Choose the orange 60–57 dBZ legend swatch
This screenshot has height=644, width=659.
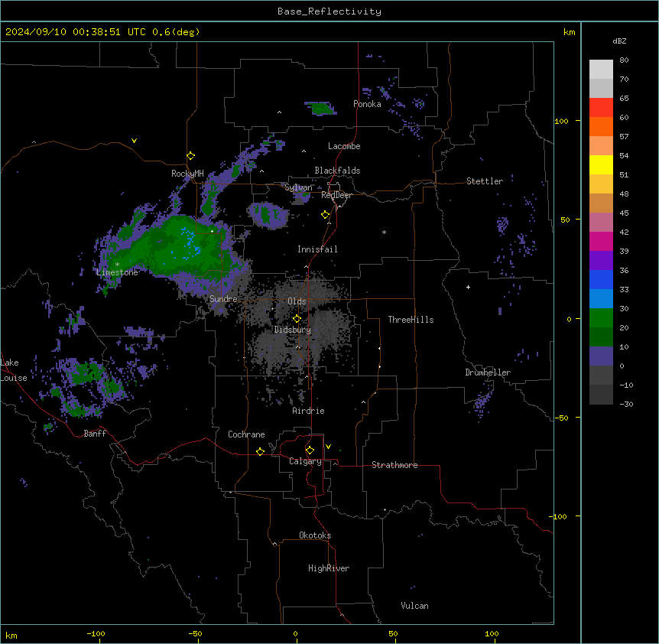tap(601, 126)
